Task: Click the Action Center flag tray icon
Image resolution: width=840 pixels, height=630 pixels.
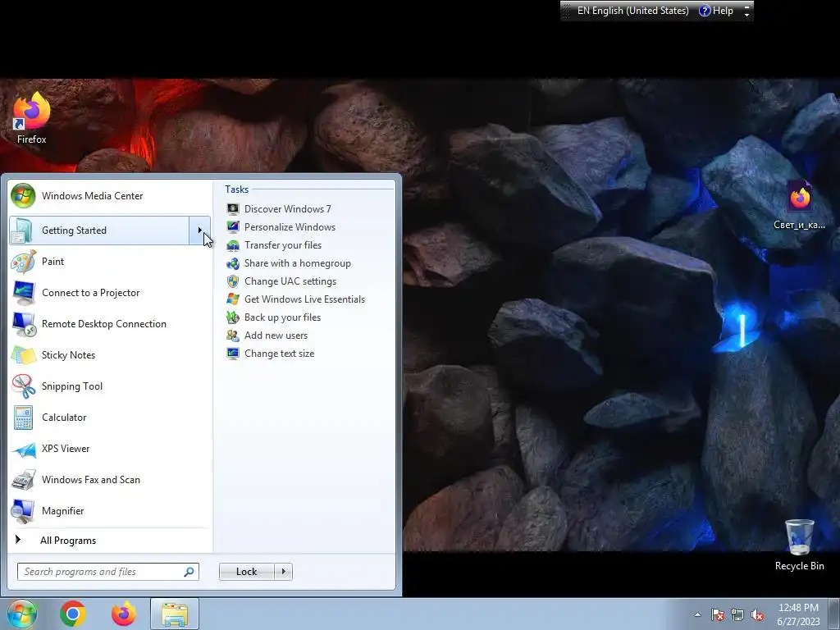Action: point(718,614)
